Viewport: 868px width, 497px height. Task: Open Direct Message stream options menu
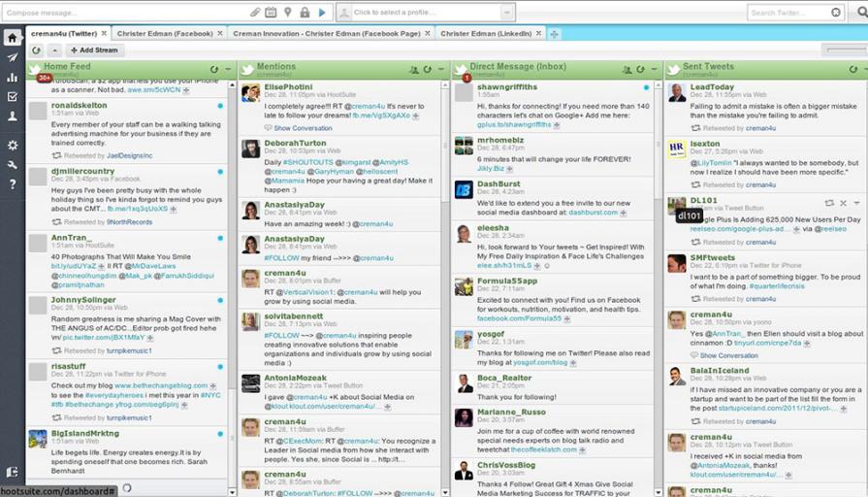coord(655,69)
